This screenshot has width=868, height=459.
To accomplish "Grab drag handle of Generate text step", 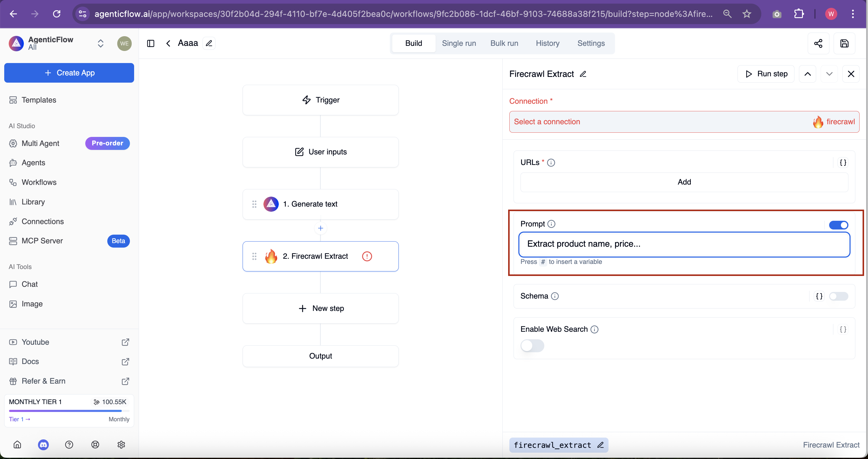I will (x=254, y=204).
